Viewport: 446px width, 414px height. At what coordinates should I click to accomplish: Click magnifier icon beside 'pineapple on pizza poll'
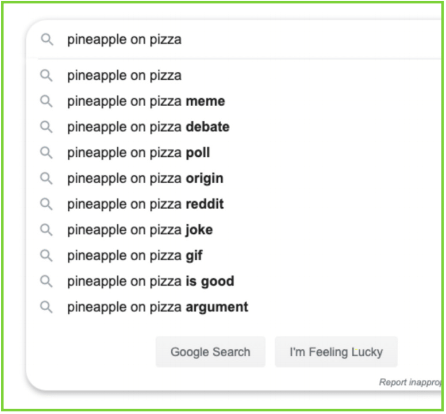tap(46, 152)
